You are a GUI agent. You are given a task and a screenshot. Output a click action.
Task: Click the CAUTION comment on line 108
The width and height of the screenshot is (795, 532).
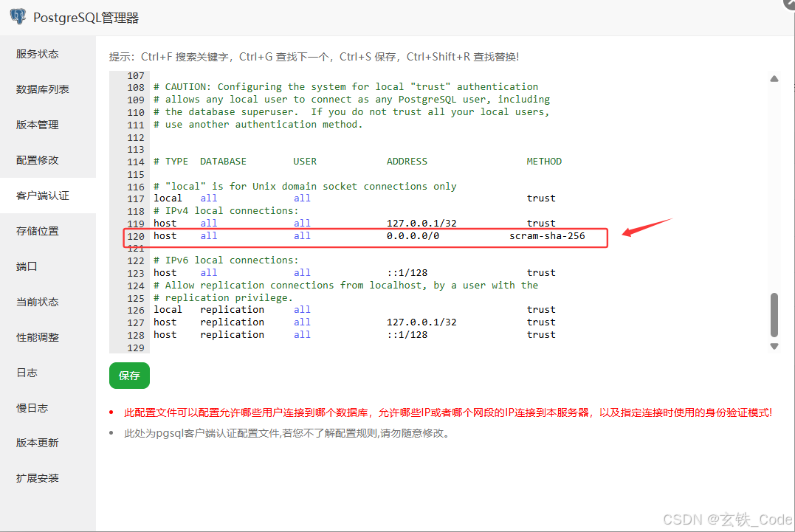[x=345, y=86]
